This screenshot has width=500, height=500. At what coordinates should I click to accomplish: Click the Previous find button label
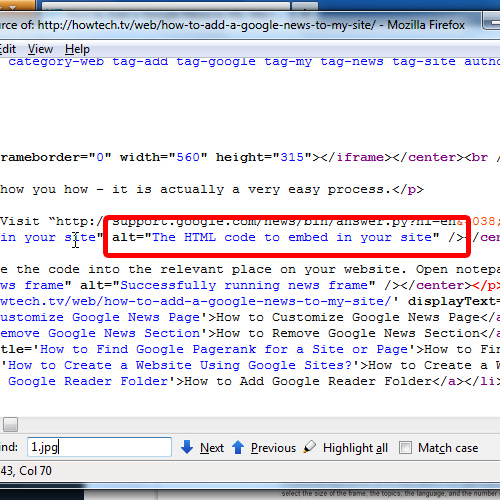point(273,448)
